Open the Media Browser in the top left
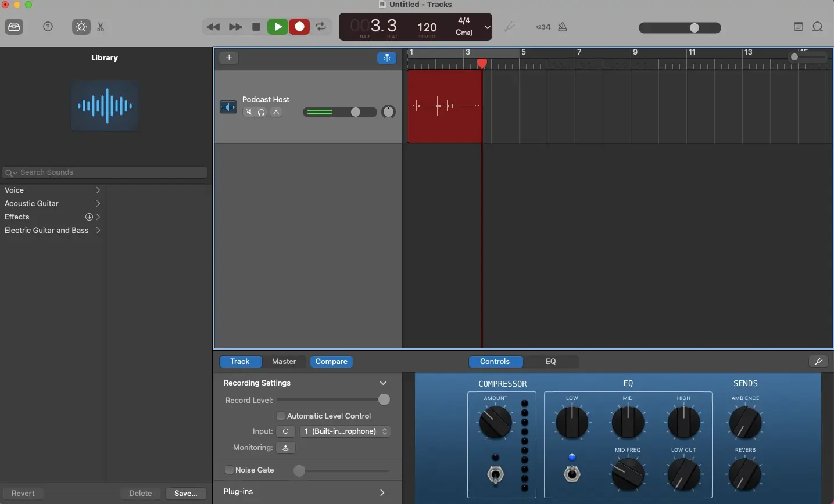This screenshot has width=834, height=504. point(13,27)
